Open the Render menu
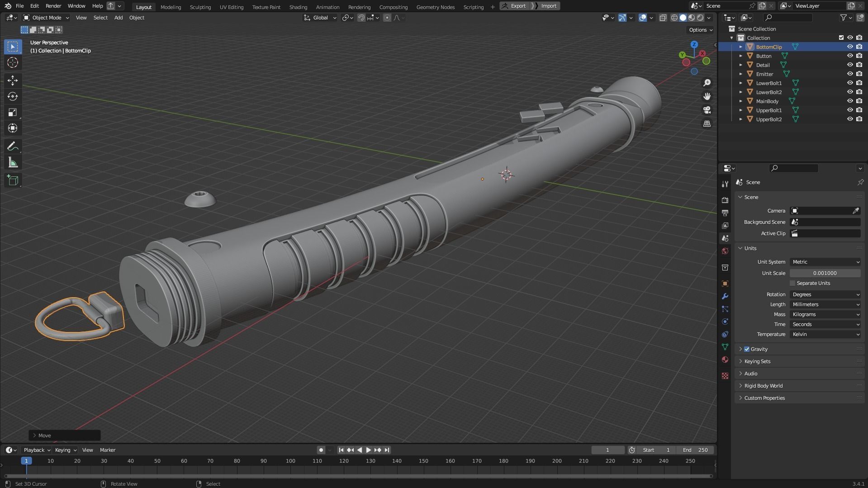 point(53,6)
